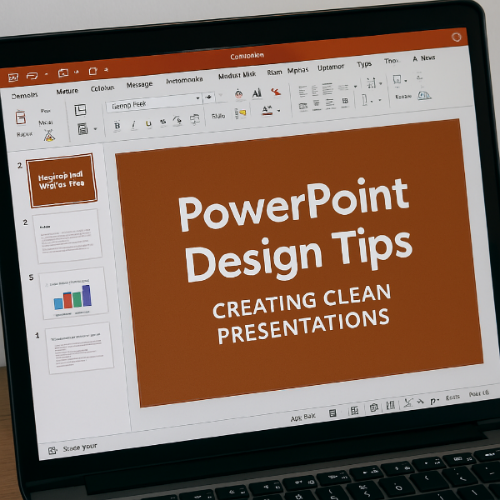Select the Format Painter icon under Mcai
The height and width of the screenshot is (500, 500).
click(49, 135)
